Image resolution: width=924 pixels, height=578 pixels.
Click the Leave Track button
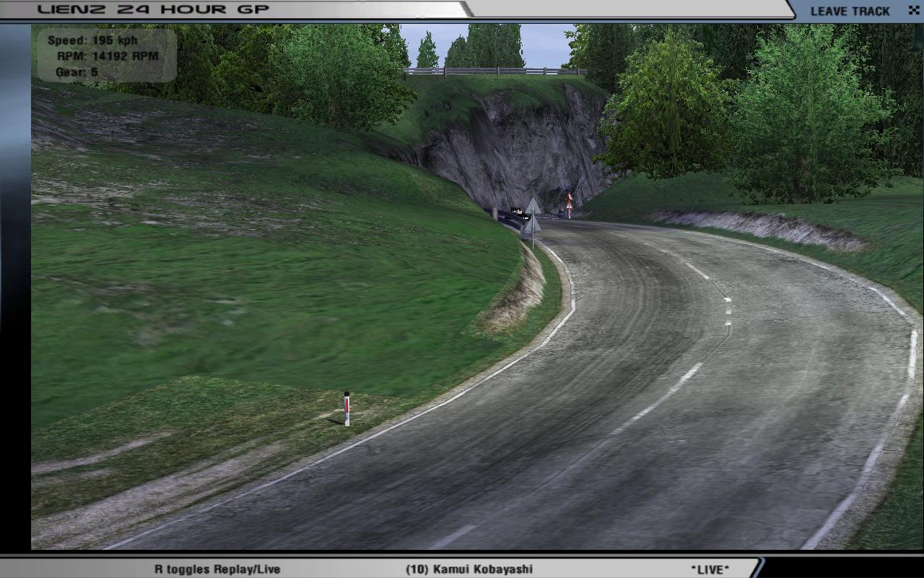pyautogui.click(x=850, y=11)
